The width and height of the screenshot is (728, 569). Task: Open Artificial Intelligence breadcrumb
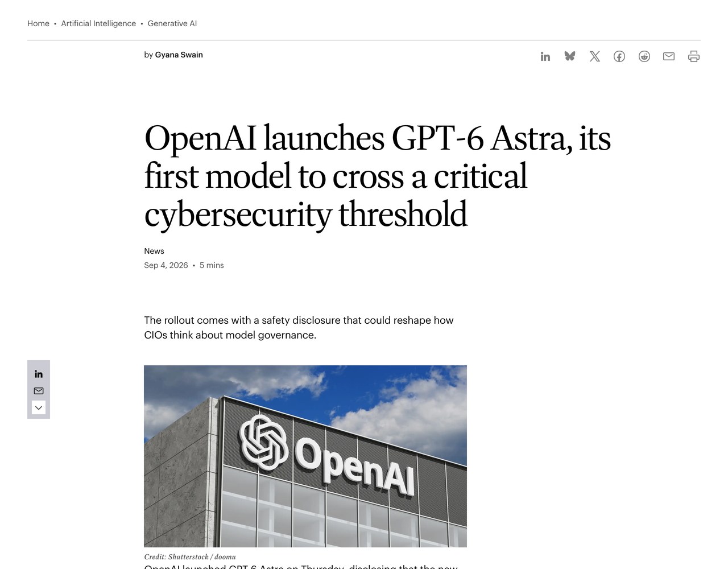[98, 23]
